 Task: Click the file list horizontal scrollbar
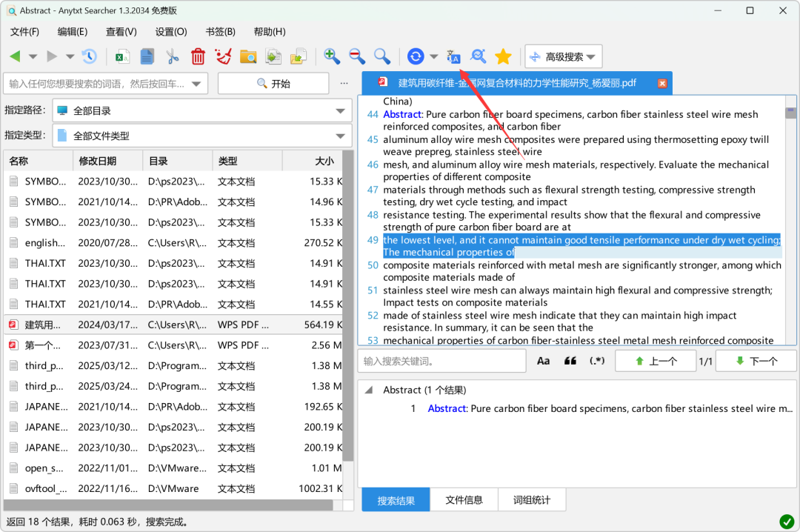168,505
